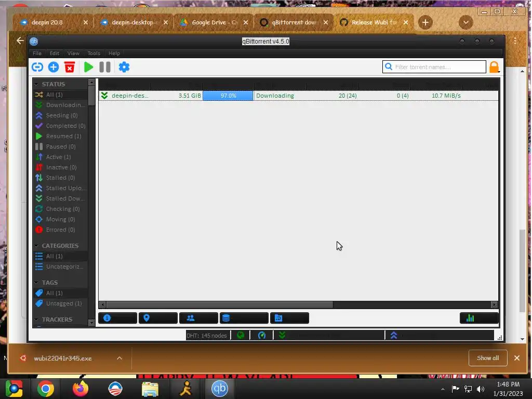Image resolution: width=532 pixels, height=399 pixels.
Task: Select Seeding (0) status filter
Action: point(60,115)
